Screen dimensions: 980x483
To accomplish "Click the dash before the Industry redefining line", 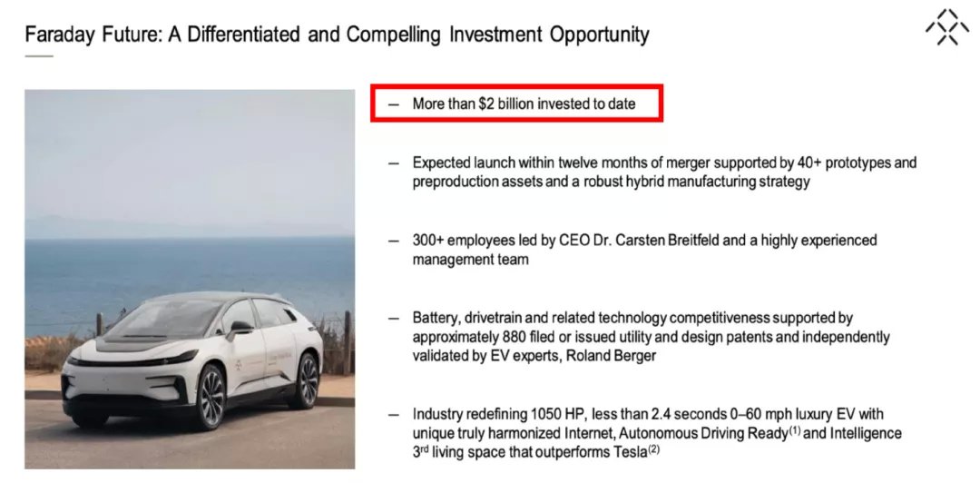I will (393, 415).
